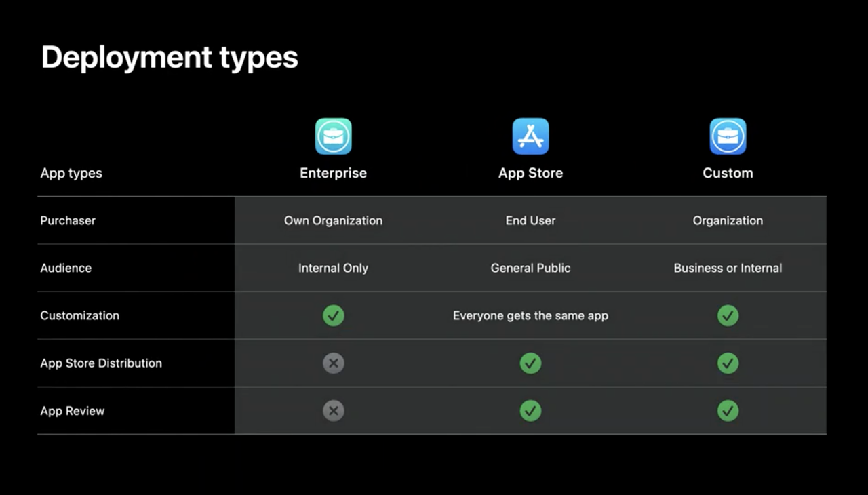Click Enterprise App Store Distribution gray X
Screen dimensions: 868x495
pos(333,363)
